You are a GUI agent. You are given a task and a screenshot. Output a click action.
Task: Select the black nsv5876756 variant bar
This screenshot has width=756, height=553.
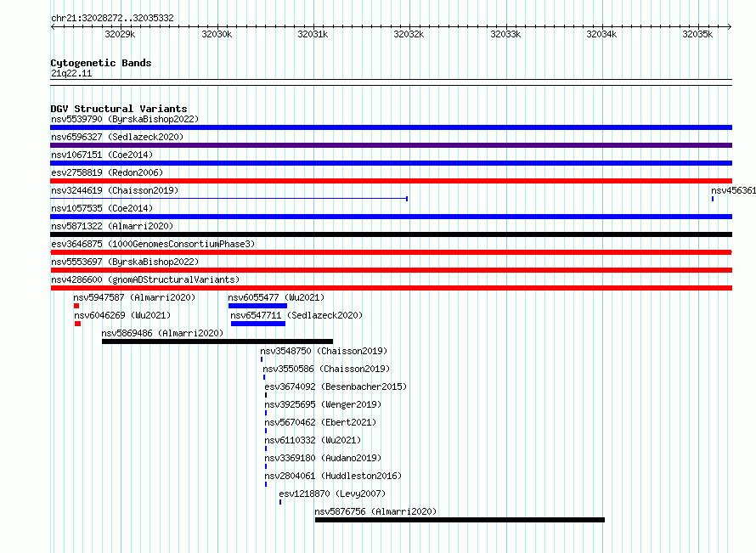[460, 520]
